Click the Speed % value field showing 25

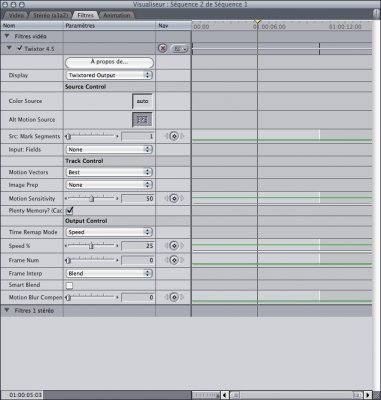(138, 246)
